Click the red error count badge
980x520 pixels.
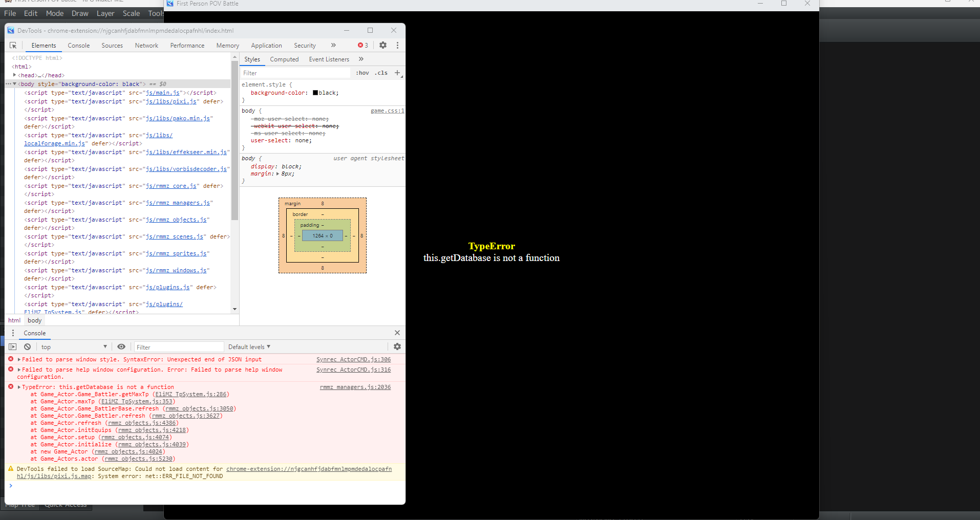click(363, 46)
